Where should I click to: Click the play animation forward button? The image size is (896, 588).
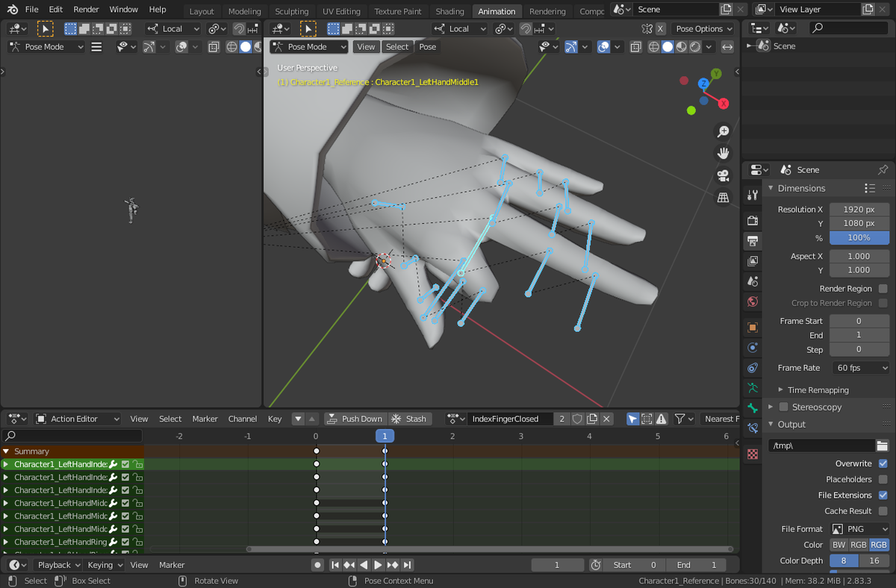coord(378,565)
